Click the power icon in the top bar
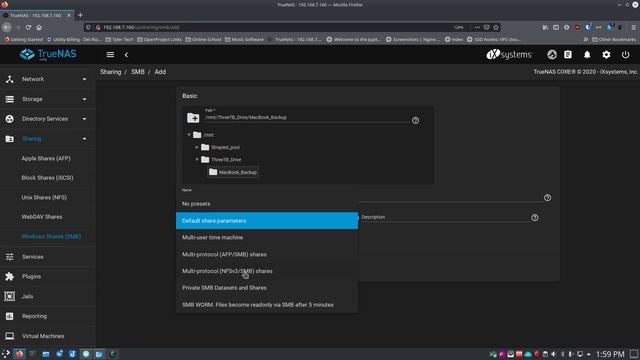The image size is (640, 360). [625, 54]
